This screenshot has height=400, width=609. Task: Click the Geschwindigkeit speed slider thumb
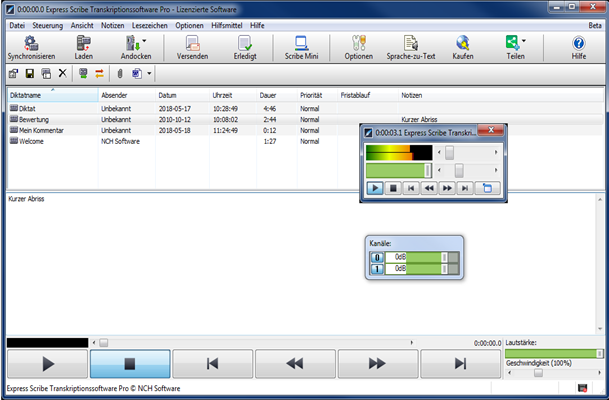[538, 373]
